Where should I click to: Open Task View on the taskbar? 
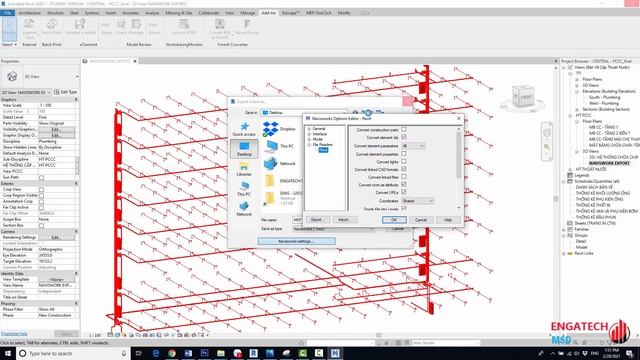pos(138,353)
